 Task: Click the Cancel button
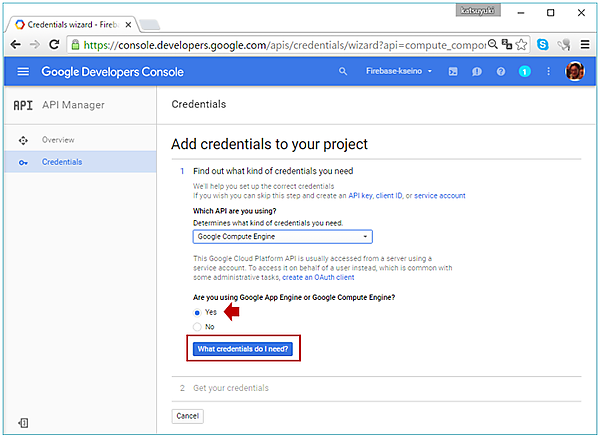(x=188, y=416)
